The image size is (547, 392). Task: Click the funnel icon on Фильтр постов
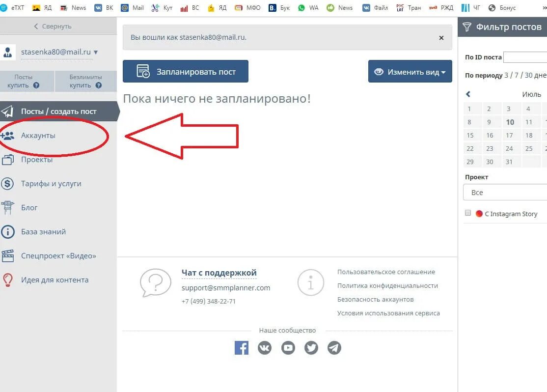[x=466, y=27]
